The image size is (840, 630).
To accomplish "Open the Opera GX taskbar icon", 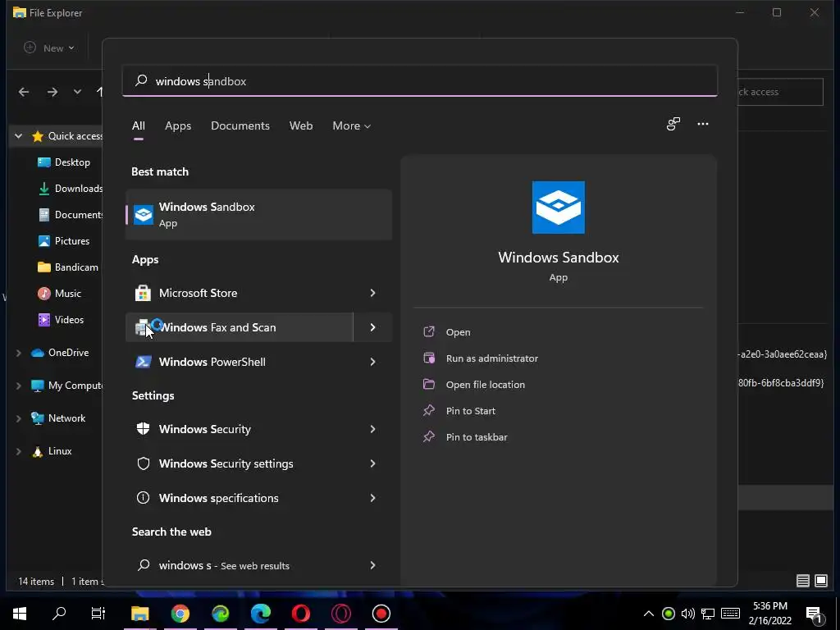I will [x=341, y=614].
